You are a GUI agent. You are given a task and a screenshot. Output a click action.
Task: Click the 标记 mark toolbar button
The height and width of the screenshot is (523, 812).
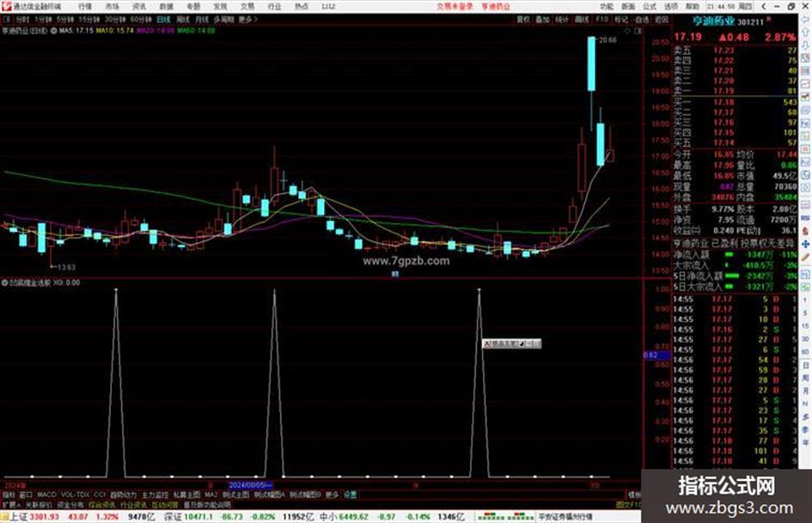click(x=621, y=19)
